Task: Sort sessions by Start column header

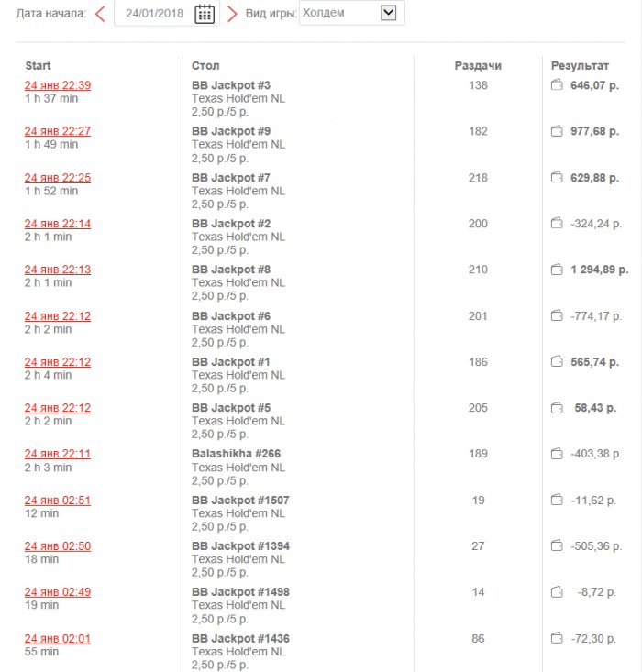Action: 38,66
